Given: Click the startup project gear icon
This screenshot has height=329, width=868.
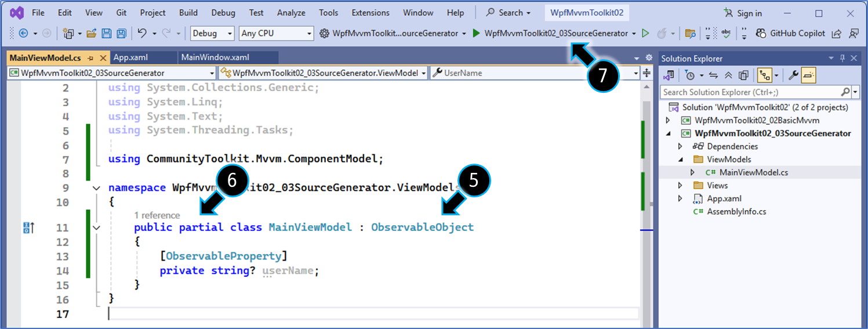Looking at the screenshot, I should (325, 34).
